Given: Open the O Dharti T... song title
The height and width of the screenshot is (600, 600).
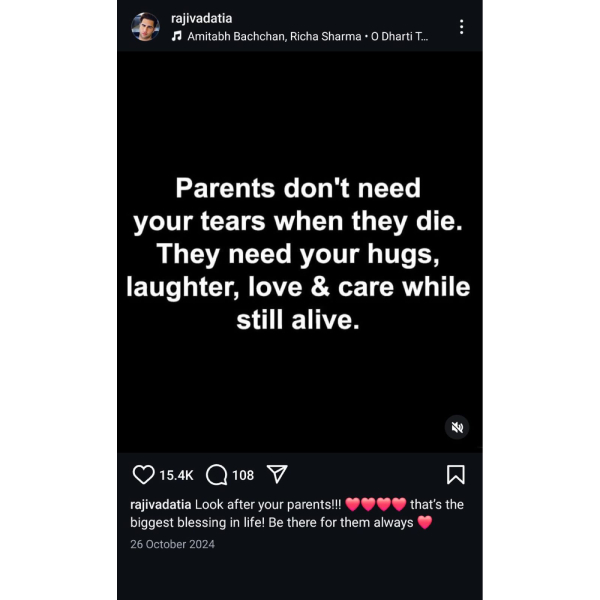Looking at the screenshot, I should point(399,36).
